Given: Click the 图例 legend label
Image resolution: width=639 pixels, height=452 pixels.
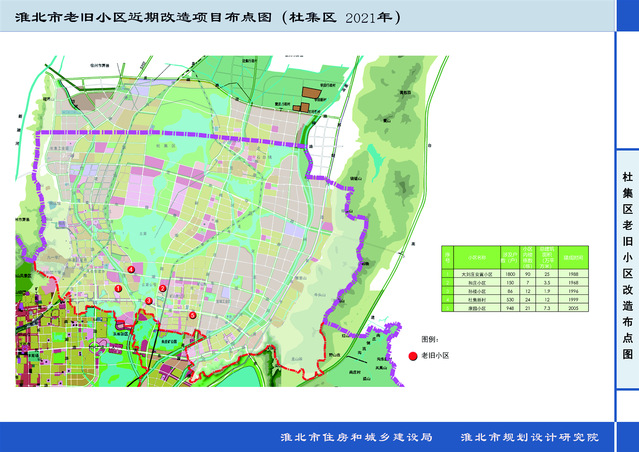Looking at the screenshot, I should [430, 340].
